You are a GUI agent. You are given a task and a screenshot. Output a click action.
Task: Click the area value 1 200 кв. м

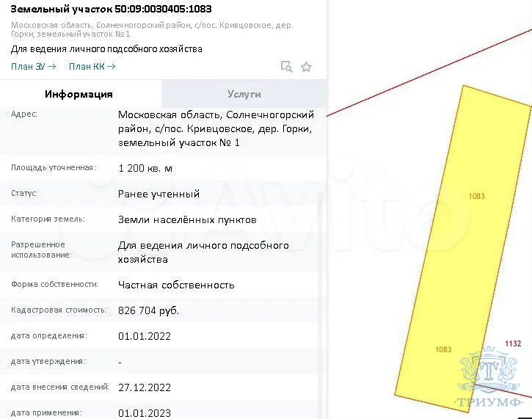click(x=145, y=168)
